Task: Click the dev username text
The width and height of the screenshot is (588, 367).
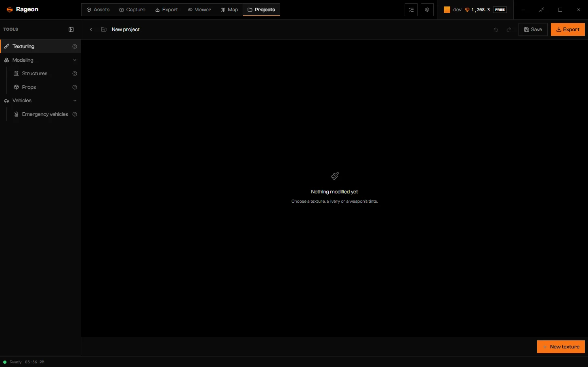Action: 457,10
